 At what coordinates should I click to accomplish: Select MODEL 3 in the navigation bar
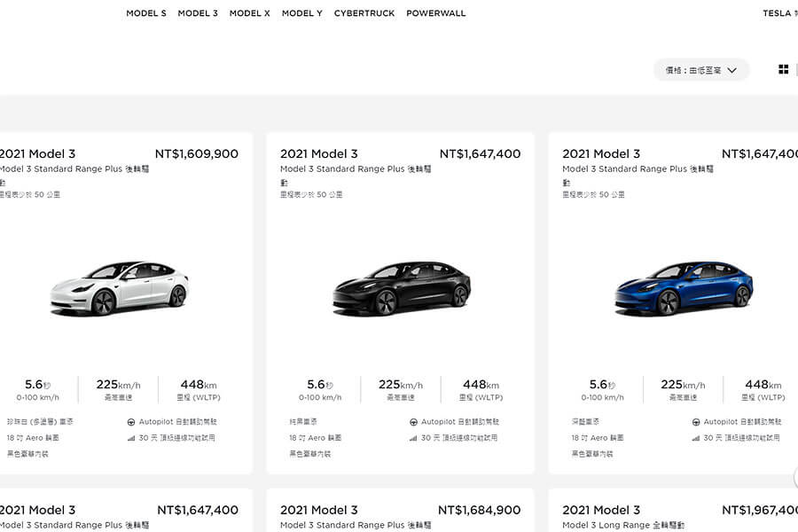click(x=198, y=13)
